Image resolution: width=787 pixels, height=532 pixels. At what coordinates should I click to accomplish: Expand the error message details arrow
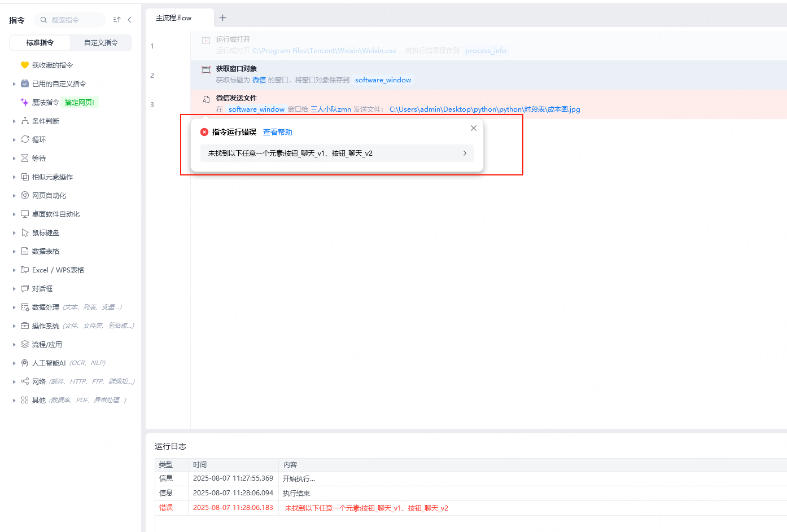pos(465,153)
